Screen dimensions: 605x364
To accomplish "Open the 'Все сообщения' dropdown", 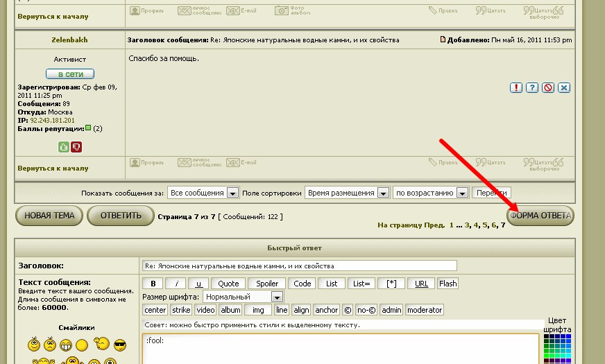I will [204, 193].
